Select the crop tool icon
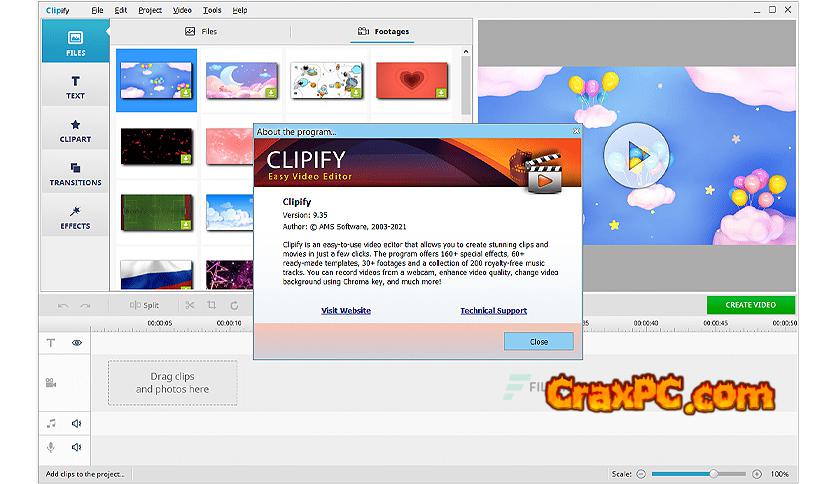The height and width of the screenshot is (484, 836). (211, 305)
